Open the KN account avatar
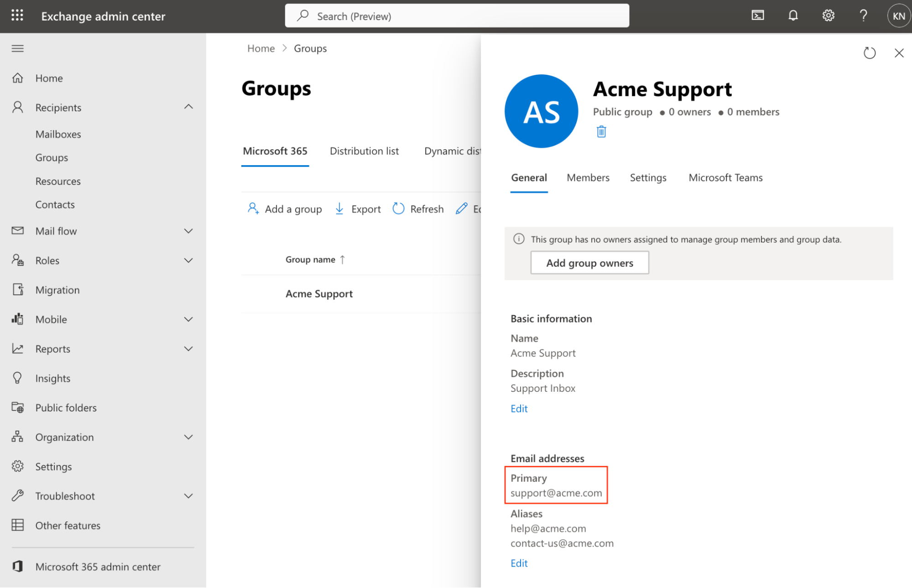912x588 pixels. point(898,16)
